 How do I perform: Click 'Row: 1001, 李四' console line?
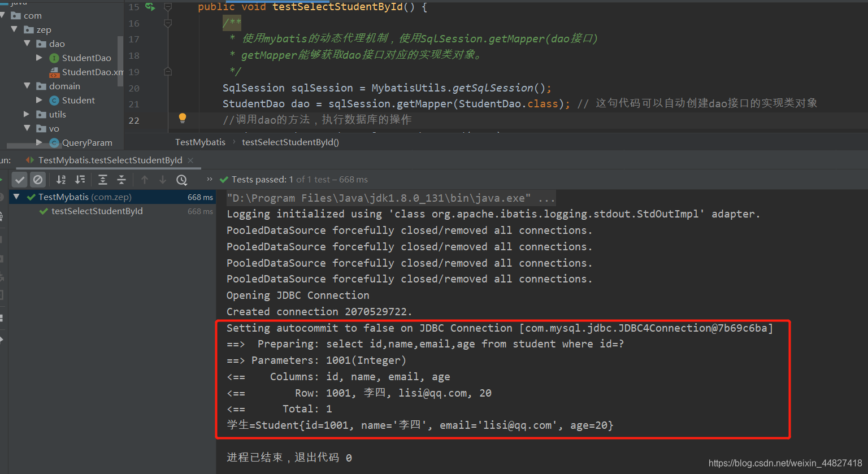359,393
